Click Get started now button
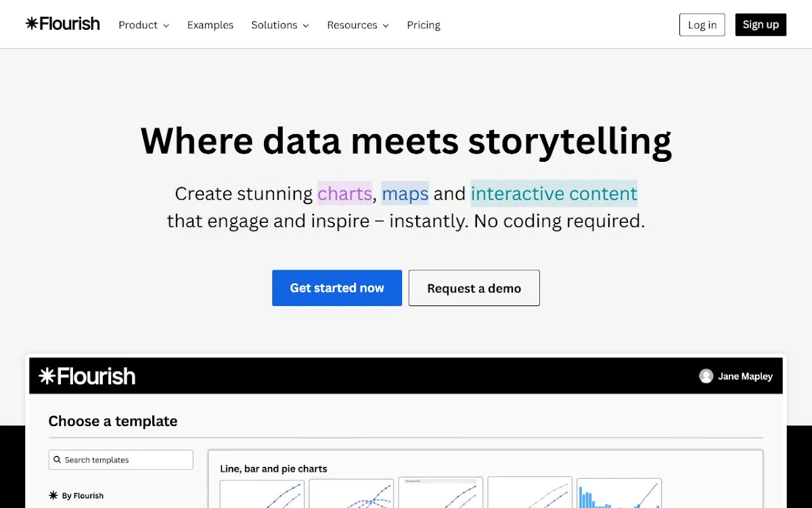Viewport: 812px width, 508px height. coord(337,288)
